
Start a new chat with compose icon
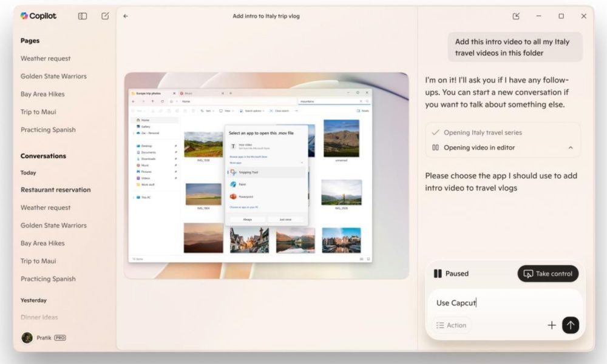tap(105, 16)
